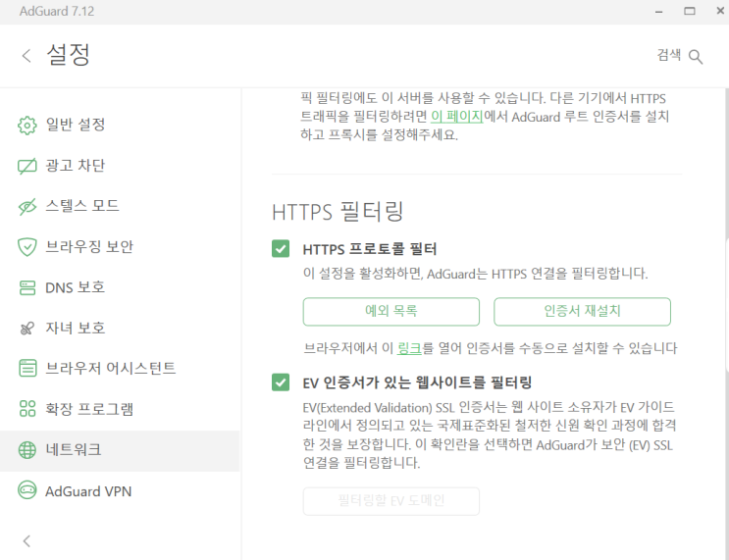Select 브라우징 보안 in the sidebar

click(120, 247)
